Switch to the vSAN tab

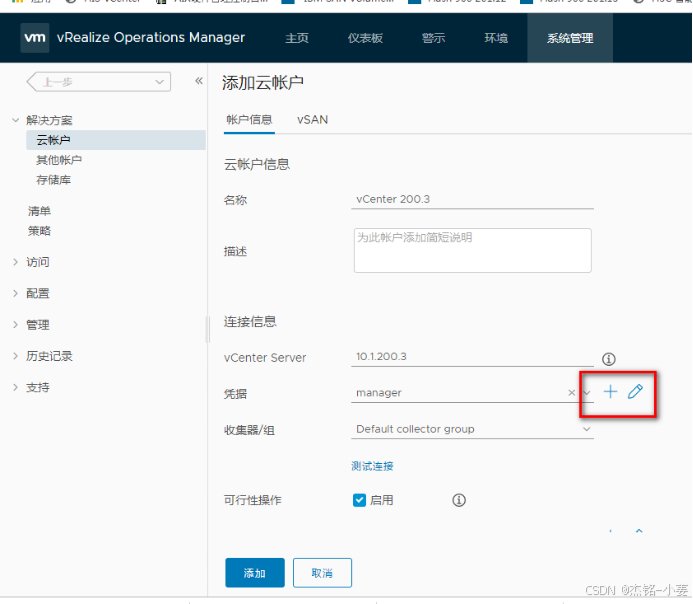[312, 120]
